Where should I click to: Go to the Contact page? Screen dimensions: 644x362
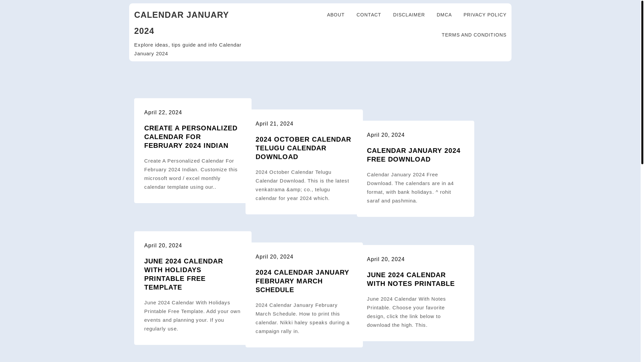click(369, 15)
